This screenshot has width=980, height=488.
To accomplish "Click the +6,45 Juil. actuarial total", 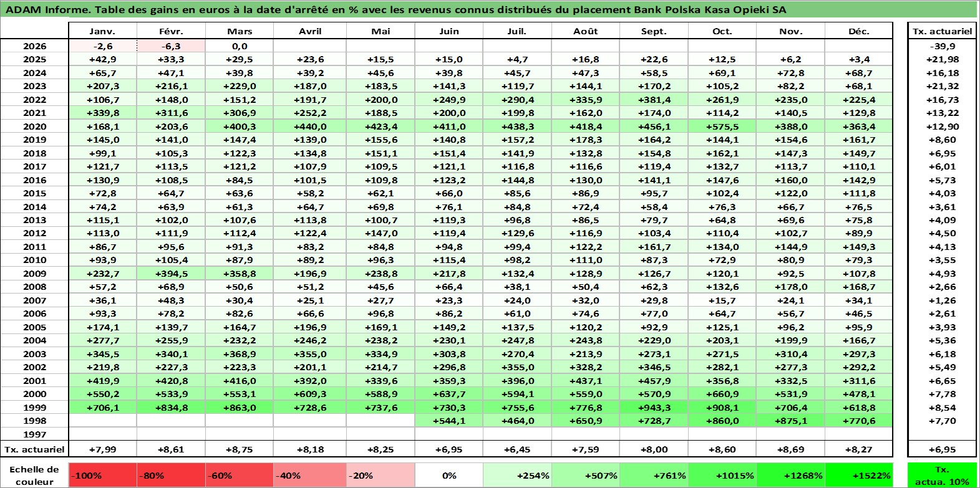I will [x=517, y=449].
